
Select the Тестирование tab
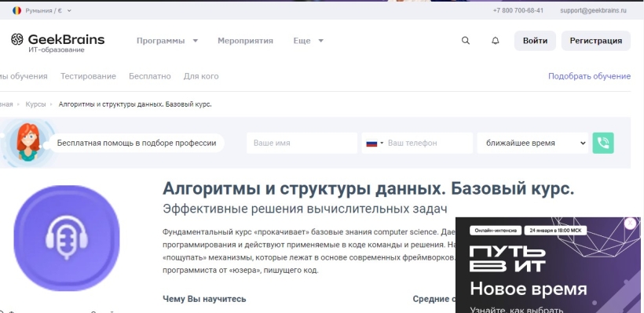tap(88, 76)
